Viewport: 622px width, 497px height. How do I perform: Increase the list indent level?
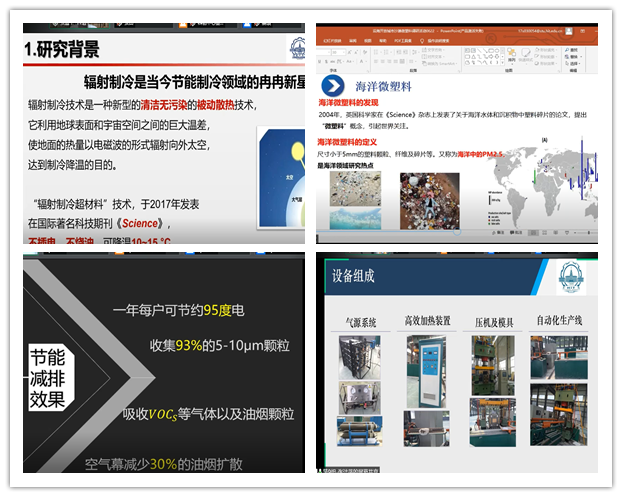click(405, 52)
